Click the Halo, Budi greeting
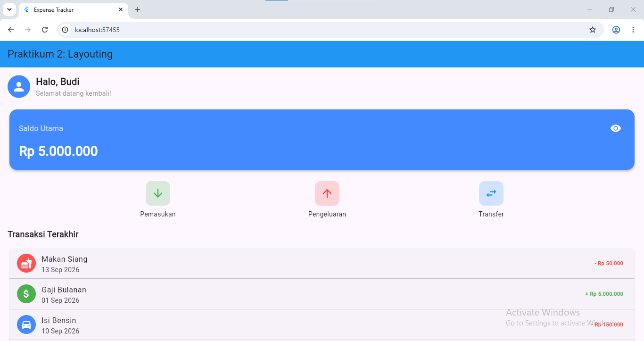 coord(58,82)
